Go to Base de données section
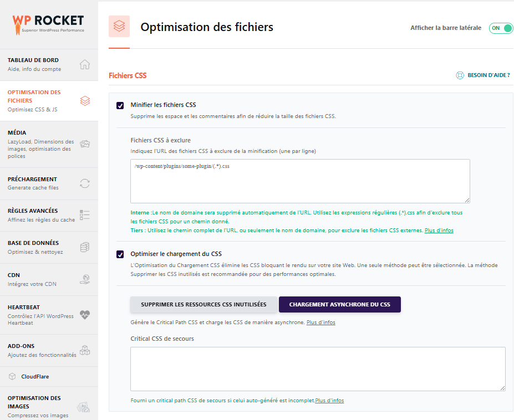The height and width of the screenshot is (420, 514). point(49,247)
